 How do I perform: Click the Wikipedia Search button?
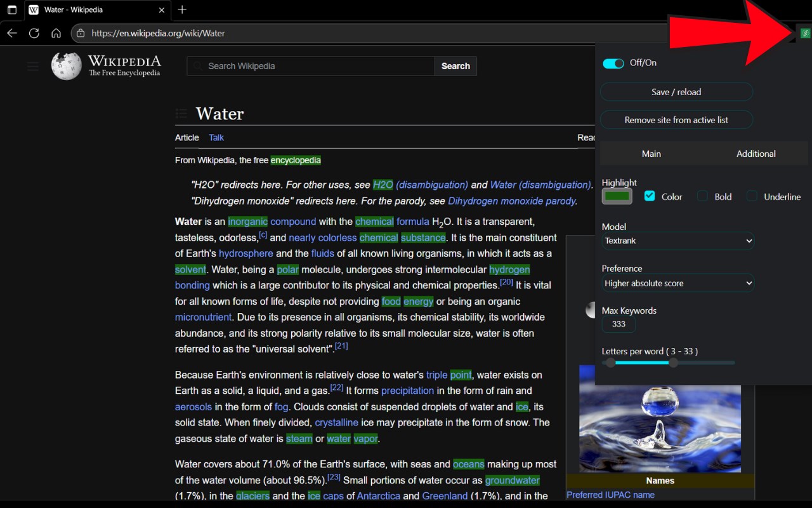pyautogui.click(x=455, y=66)
